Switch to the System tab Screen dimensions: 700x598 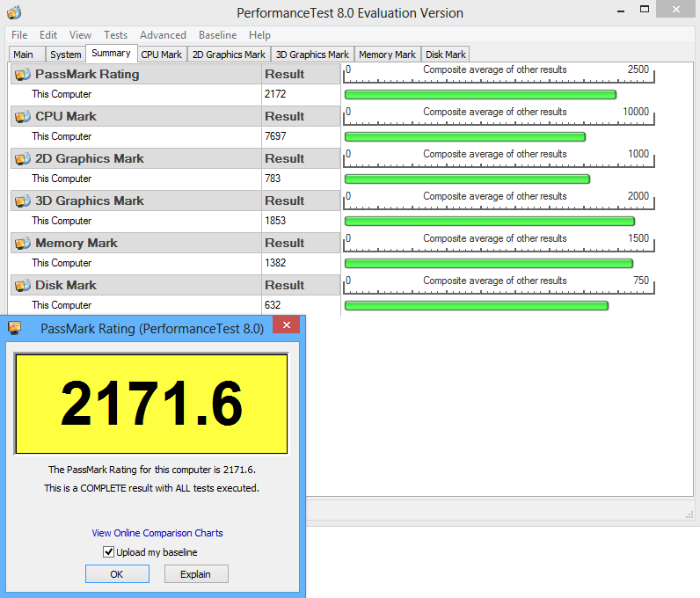66,55
